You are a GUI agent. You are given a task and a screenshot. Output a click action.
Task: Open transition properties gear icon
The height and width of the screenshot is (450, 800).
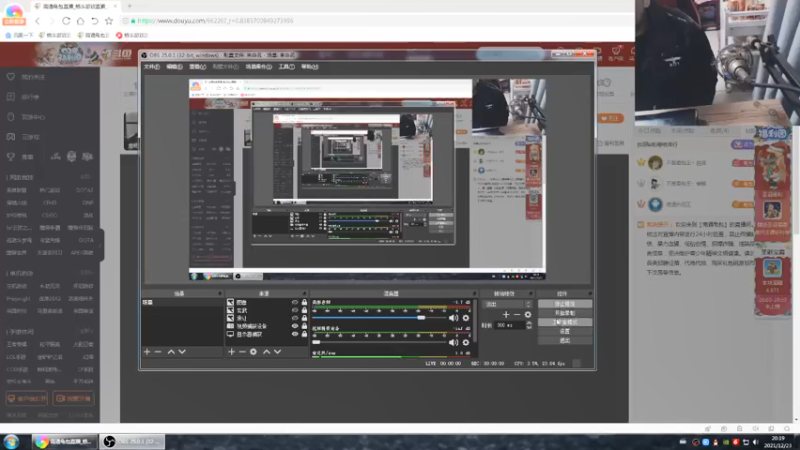[528, 315]
